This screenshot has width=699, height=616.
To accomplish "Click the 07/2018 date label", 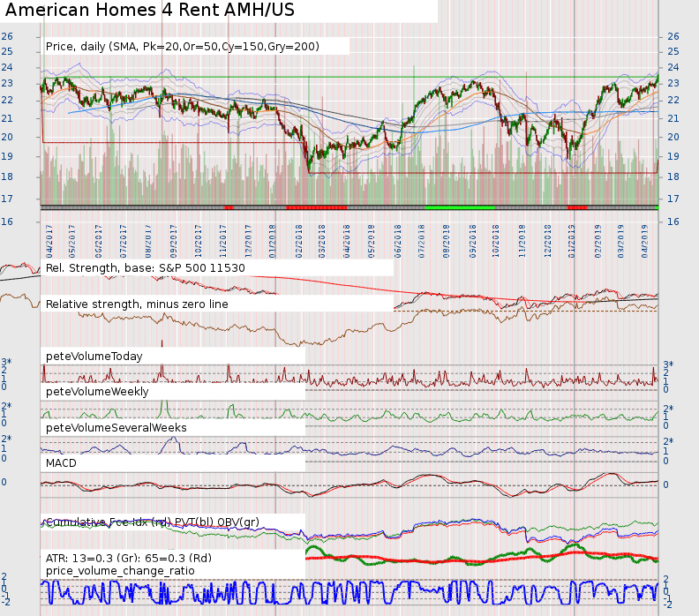I will click(421, 241).
